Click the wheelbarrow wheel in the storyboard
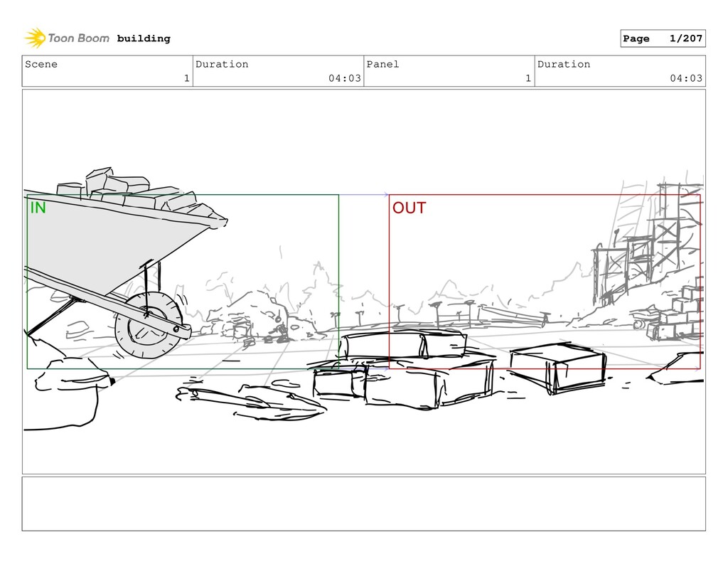 (149, 325)
